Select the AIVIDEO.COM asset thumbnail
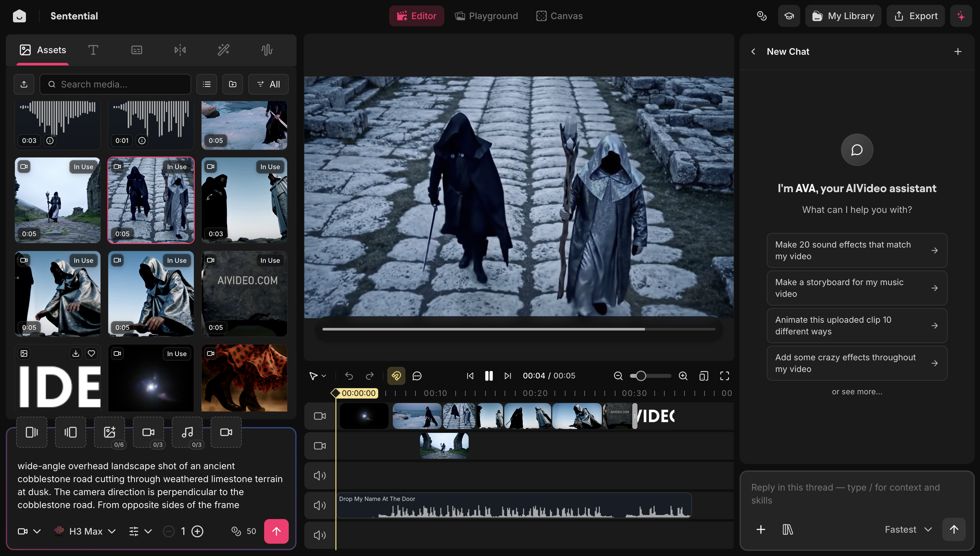Viewport: 980px width, 556px height. pyautogui.click(x=244, y=294)
